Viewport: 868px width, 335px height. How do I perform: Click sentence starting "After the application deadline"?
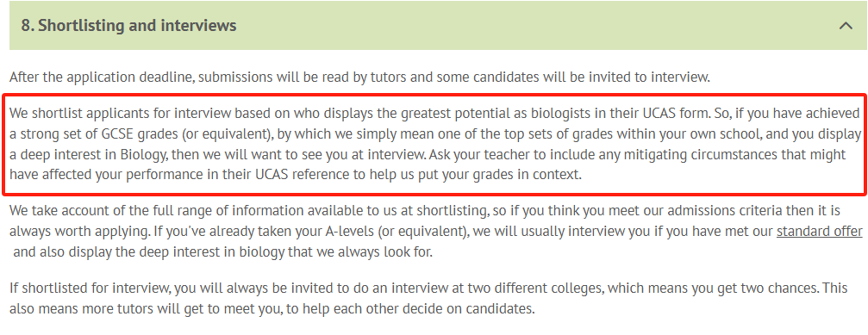coord(359,77)
